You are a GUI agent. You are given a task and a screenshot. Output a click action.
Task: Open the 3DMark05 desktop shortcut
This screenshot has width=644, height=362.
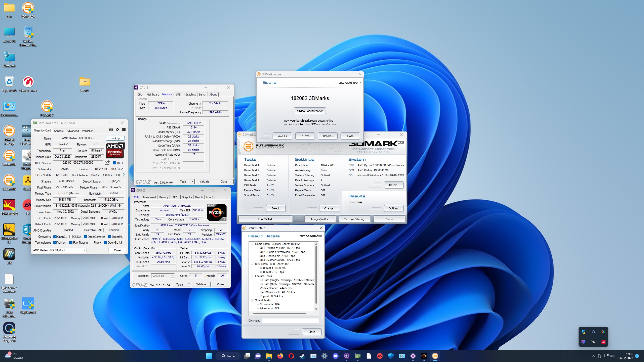[x=9, y=183]
